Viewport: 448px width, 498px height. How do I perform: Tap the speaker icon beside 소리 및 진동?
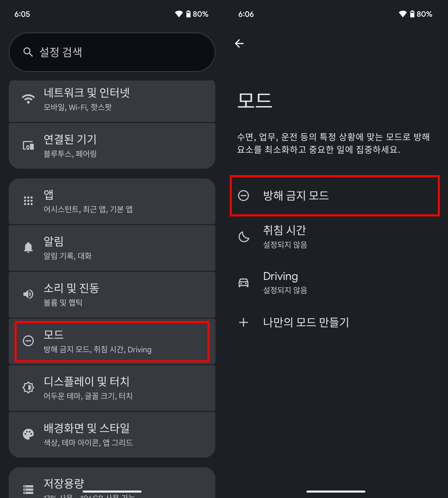click(x=28, y=294)
